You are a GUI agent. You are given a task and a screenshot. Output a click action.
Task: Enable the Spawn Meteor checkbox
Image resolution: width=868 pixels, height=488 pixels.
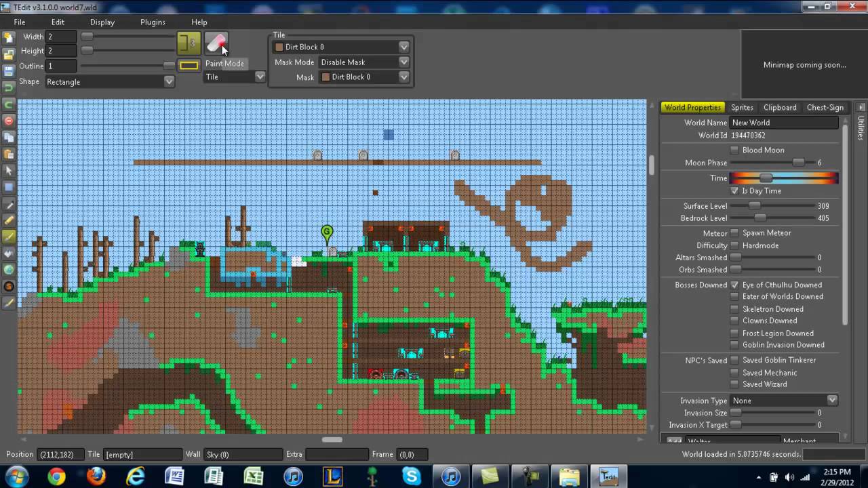point(734,233)
